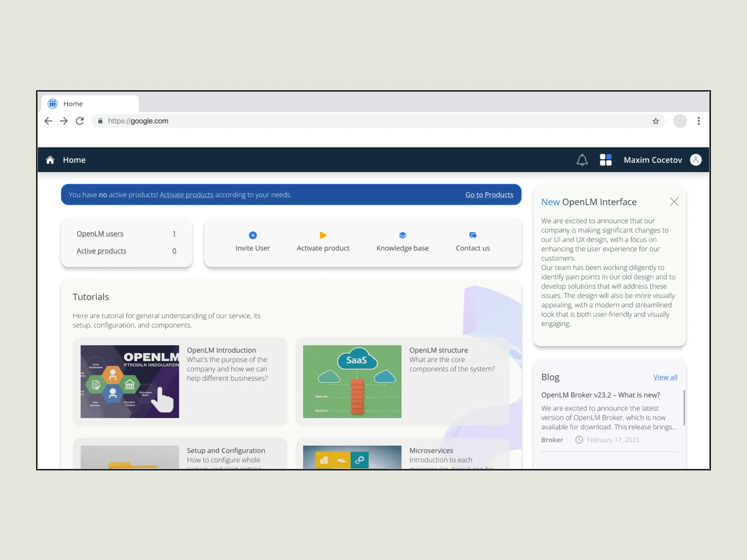The height and width of the screenshot is (560, 747).
Task: Click Go to Products link
Action: point(489,195)
